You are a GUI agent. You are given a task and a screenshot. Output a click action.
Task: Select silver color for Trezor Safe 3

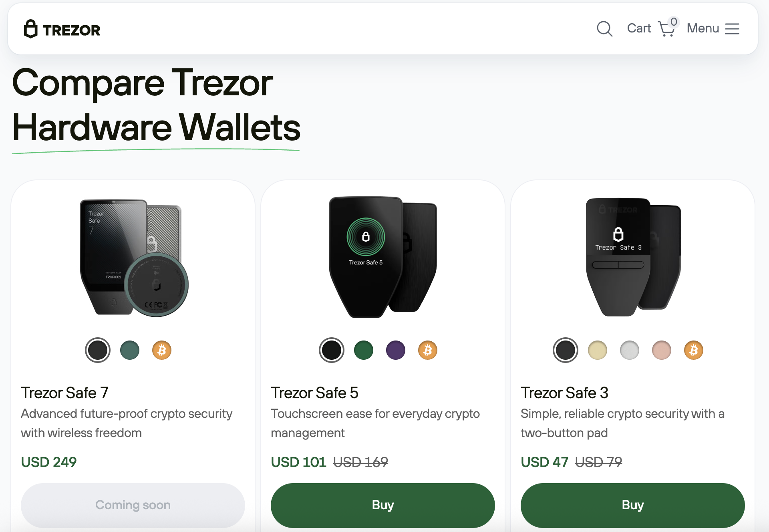click(x=630, y=350)
